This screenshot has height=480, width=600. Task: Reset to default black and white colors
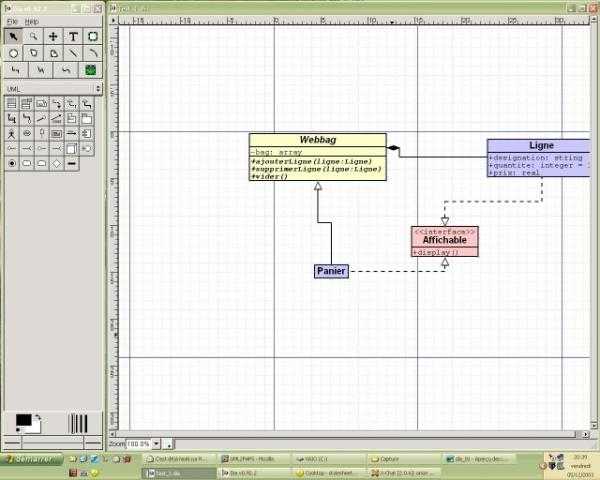(18, 430)
